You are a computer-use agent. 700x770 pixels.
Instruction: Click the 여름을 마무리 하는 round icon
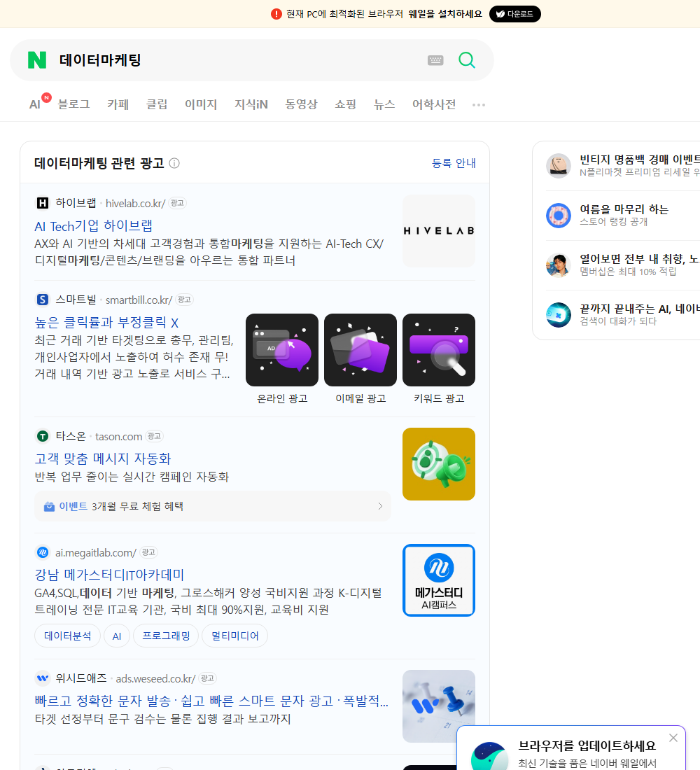pyautogui.click(x=559, y=215)
